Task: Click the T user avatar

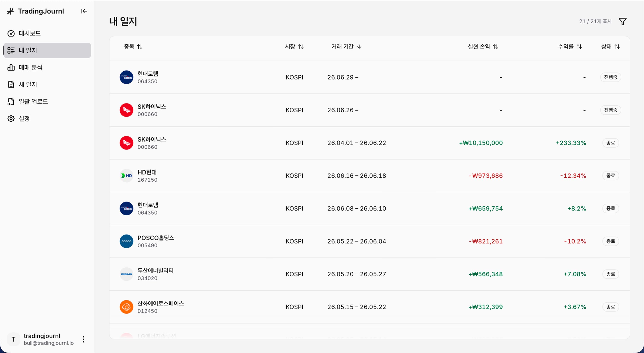Action: point(13,339)
